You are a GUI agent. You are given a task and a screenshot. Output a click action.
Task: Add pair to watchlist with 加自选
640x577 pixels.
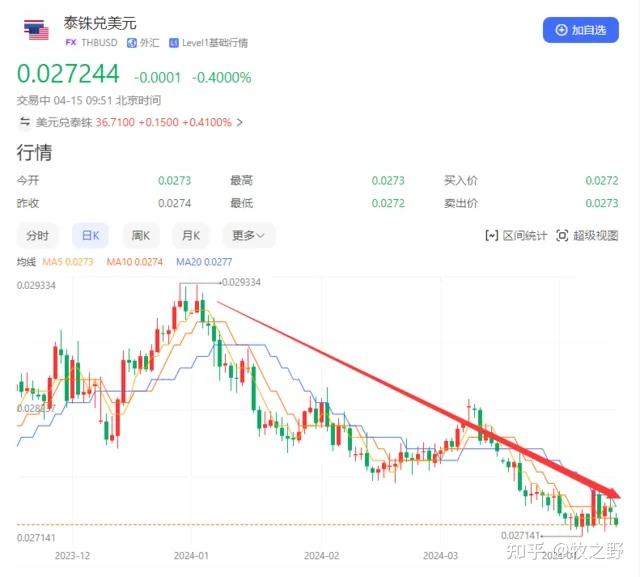click(x=580, y=30)
